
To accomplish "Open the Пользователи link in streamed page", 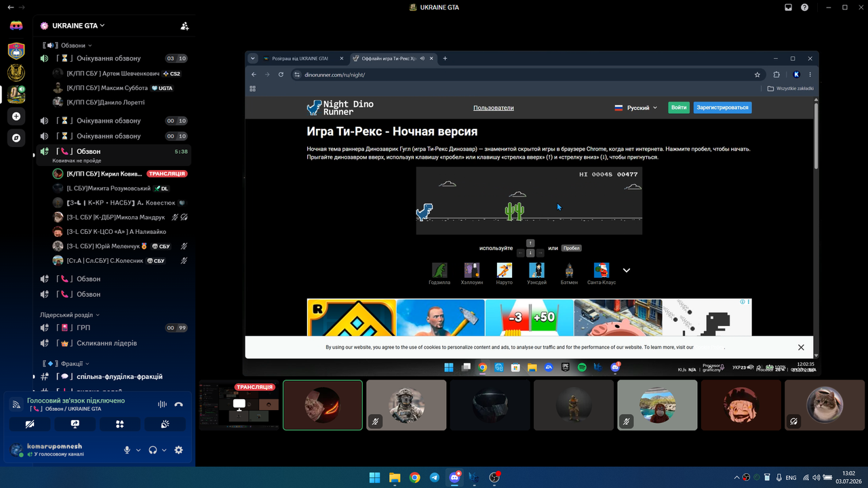I will [494, 108].
